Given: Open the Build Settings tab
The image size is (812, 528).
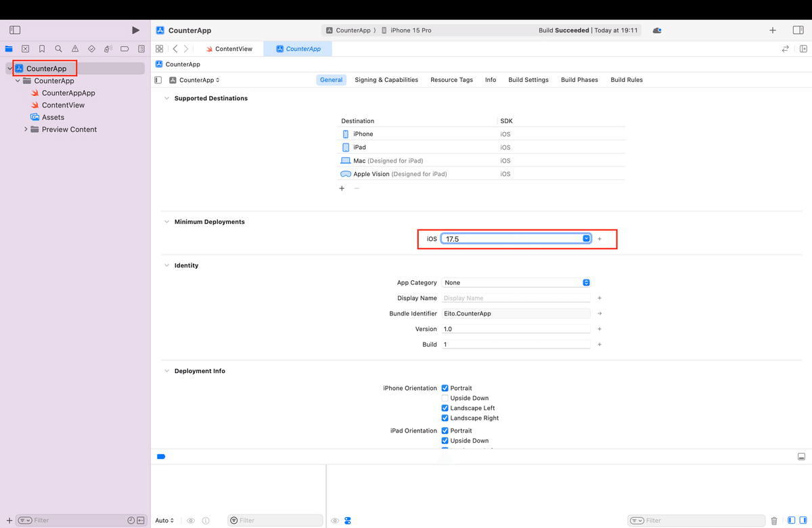Looking at the screenshot, I should click(528, 80).
